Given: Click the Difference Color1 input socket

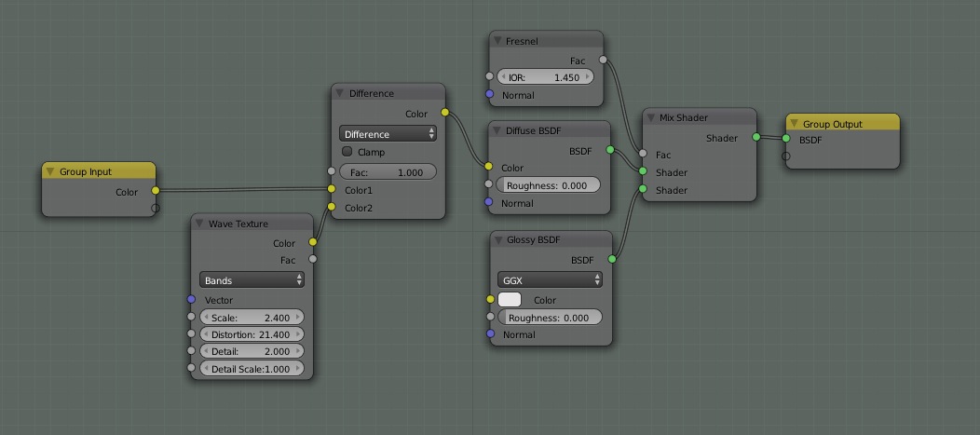Looking at the screenshot, I should pyautogui.click(x=332, y=189).
